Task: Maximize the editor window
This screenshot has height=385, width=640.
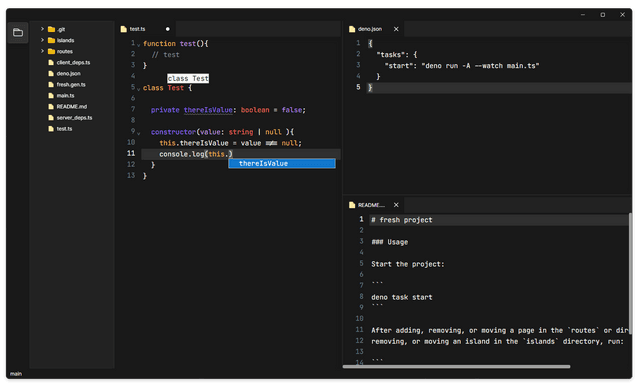Action: (x=602, y=15)
